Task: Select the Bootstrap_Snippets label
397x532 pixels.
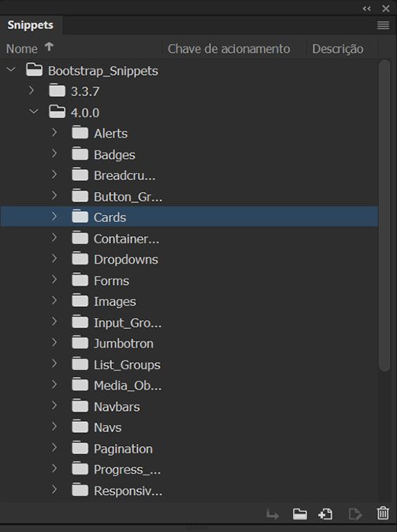Action: (x=103, y=71)
